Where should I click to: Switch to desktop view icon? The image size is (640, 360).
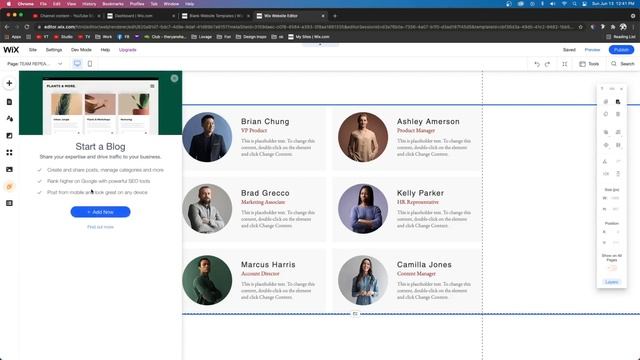click(77, 64)
